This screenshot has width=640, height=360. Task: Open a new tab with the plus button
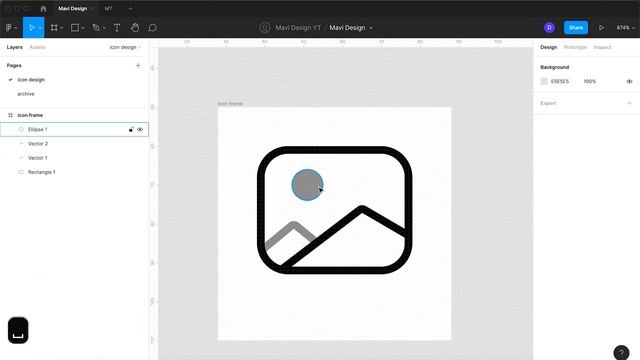tap(130, 9)
